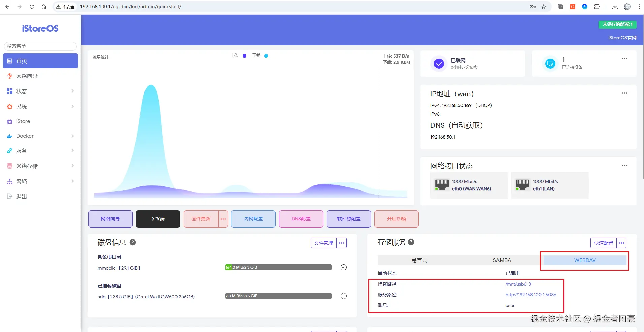644x332 pixels.
Task: Open browser profile avatar
Action: [627, 7]
